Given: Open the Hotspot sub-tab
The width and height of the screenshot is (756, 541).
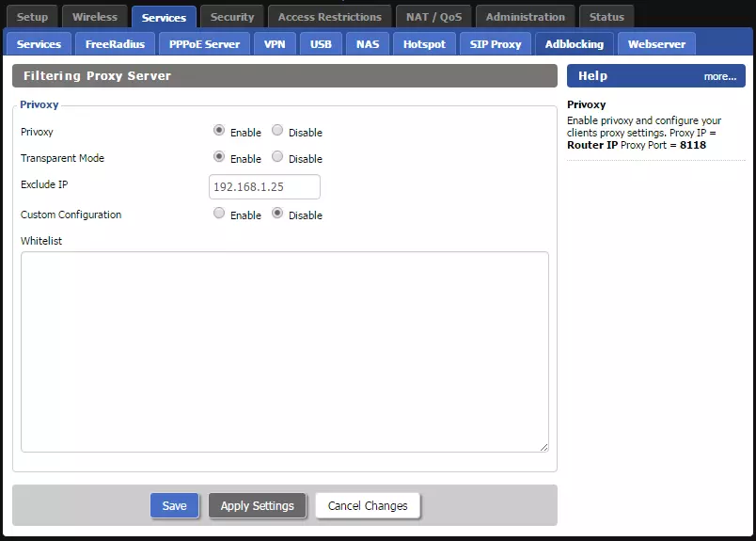Looking at the screenshot, I should [x=424, y=44].
